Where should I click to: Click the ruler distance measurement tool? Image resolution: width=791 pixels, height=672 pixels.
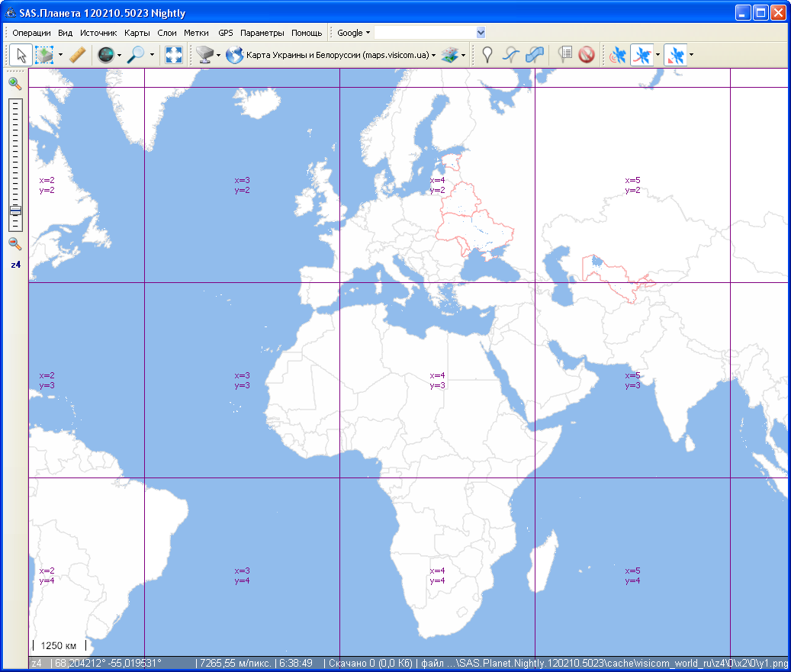point(76,55)
